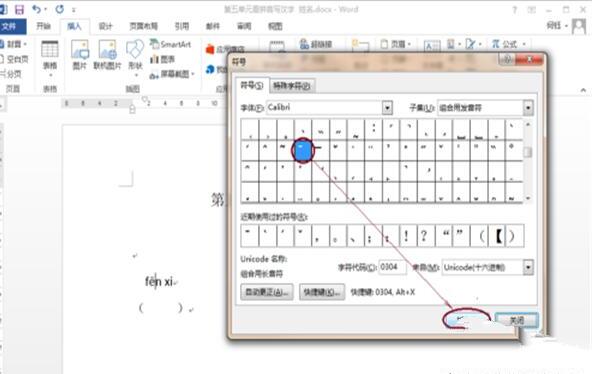Click the symbol dialog help button
This screenshot has width=592, height=374.
pos(507,59)
